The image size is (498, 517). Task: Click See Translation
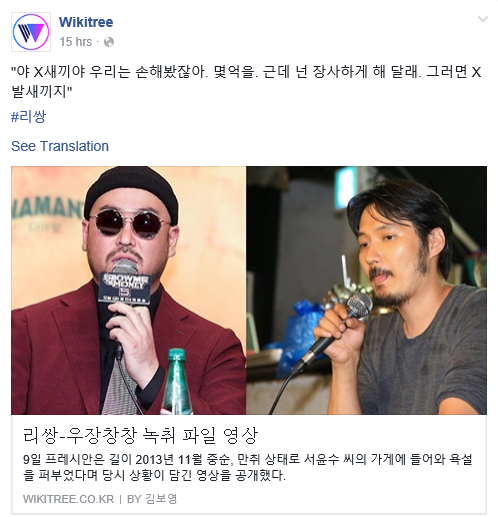(60, 146)
